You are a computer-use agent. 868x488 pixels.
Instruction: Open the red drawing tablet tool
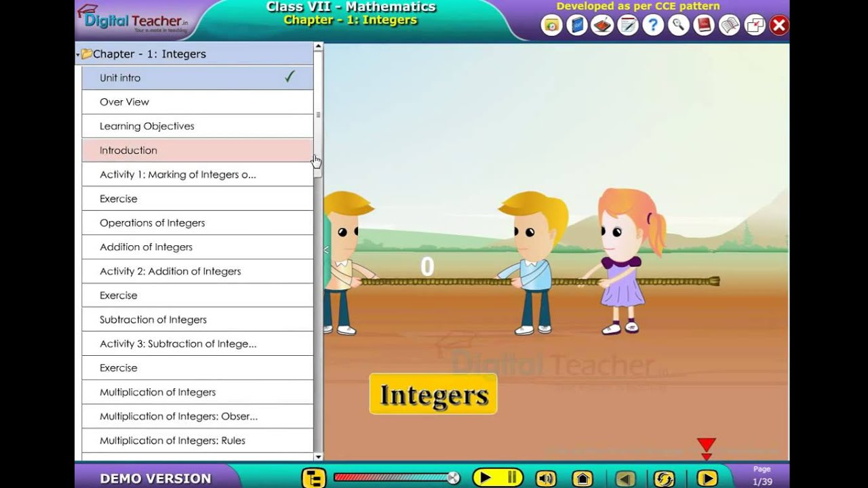602,26
